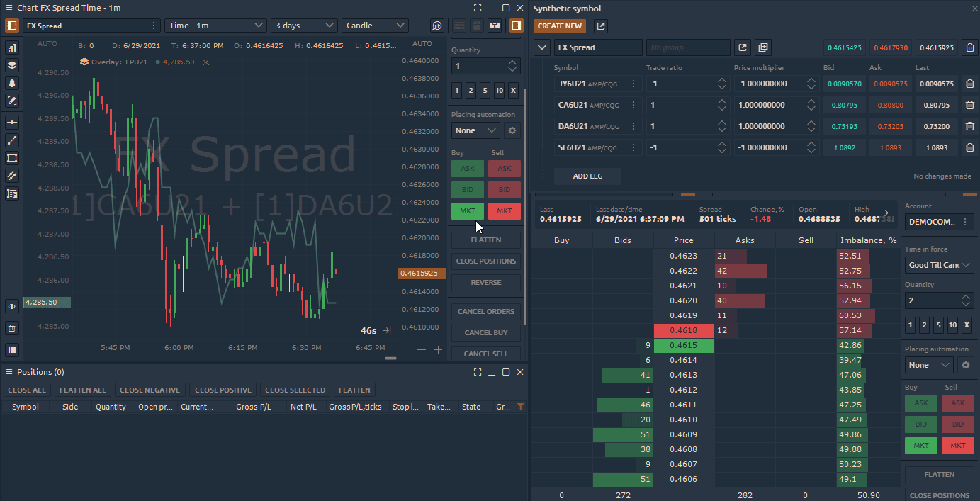
Task: Open placing automation settings gear in chart
Action: tap(512, 130)
